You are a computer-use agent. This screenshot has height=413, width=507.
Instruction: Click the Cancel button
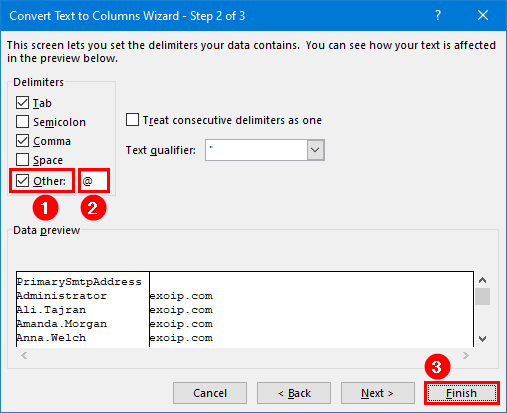210,393
